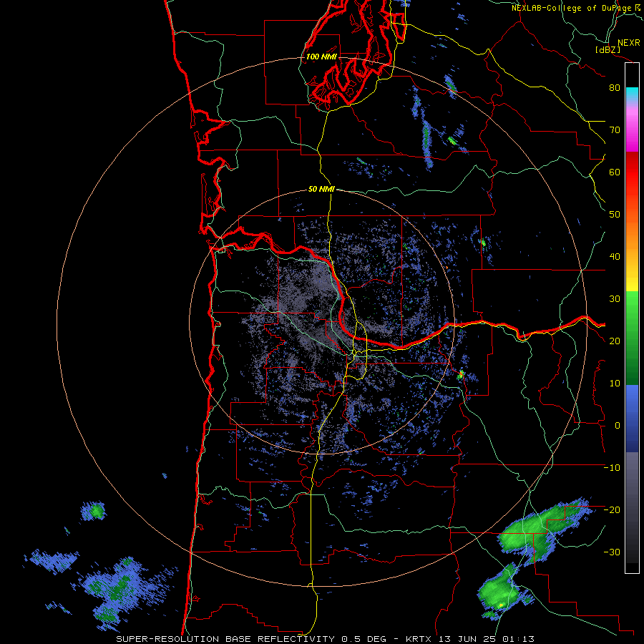Click the KRTX station identifier in caption
This screenshot has height=644, width=644.
(x=419, y=639)
